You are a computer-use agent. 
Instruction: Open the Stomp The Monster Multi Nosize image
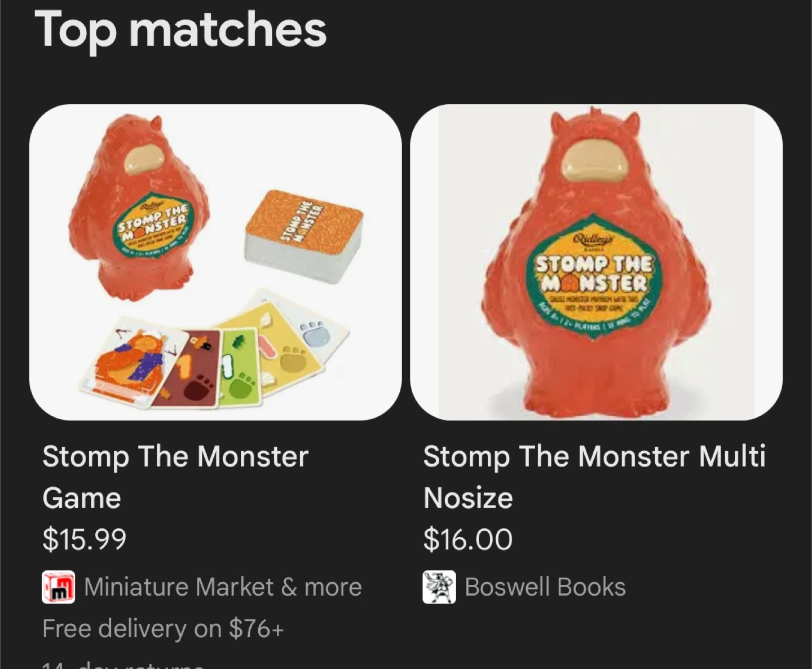pyautogui.click(x=596, y=262)
